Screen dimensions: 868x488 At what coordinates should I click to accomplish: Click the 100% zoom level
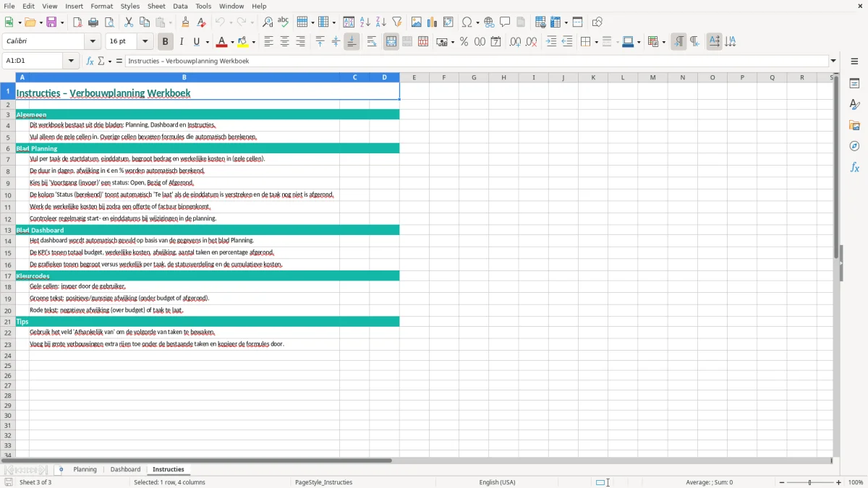point(856,482)
